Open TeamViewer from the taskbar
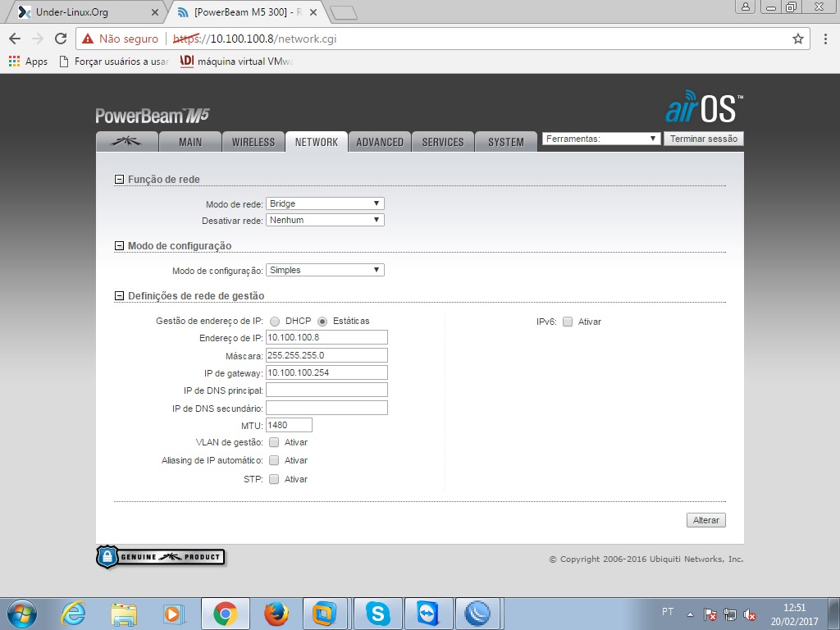The height and width of the screenshot is (630, 840). tap(428, 614)
